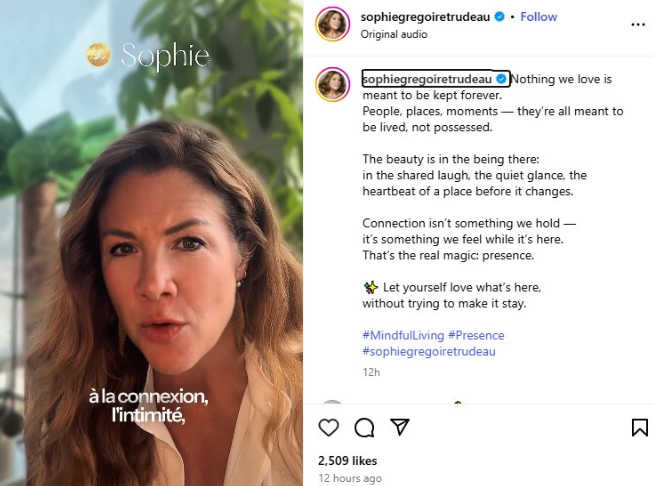This screenshot has height=486, width=653.
Task: View the 2,509 likes list
Action: coord(347,461)
